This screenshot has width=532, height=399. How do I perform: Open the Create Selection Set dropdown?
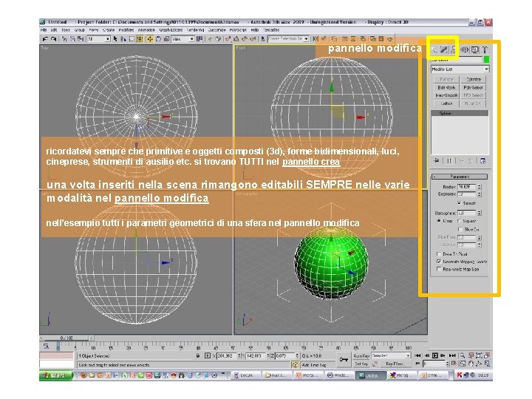pyautogui.click(x=287, y=39)
